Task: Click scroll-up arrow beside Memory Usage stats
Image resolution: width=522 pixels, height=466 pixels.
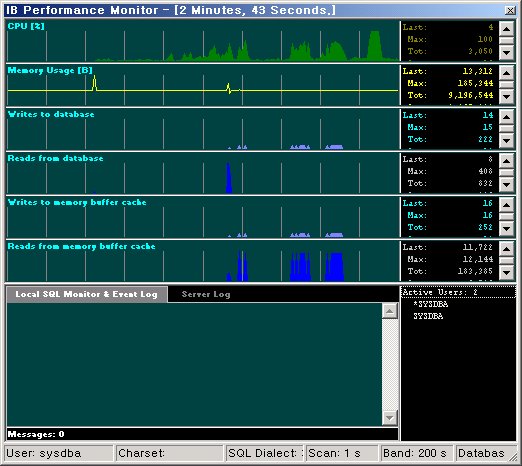Action: click(506, 73)
